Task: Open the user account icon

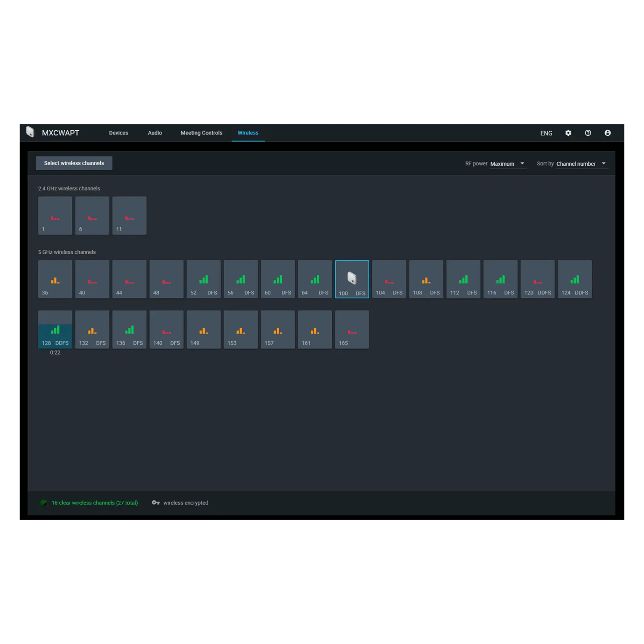Action: coord(608,133)
